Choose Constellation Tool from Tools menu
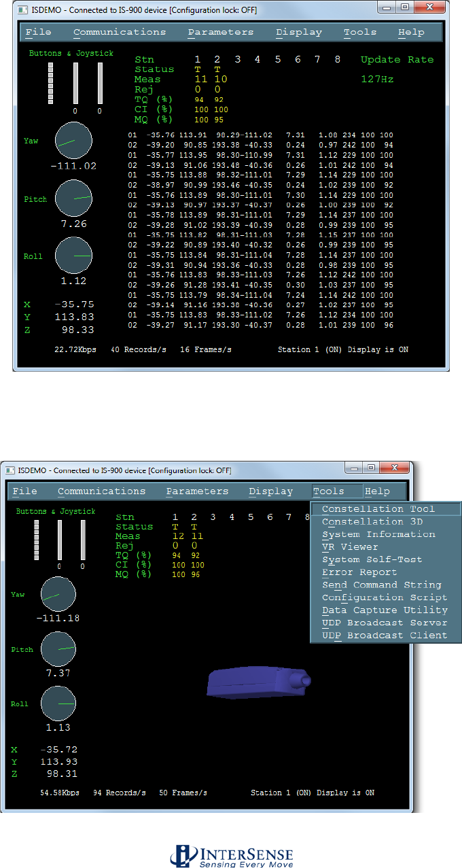The height and width of the screenshot is (868, 462). coord(387,509)
